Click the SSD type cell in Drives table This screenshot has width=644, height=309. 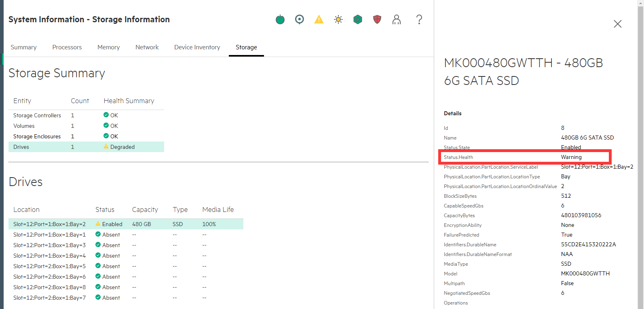178,224
